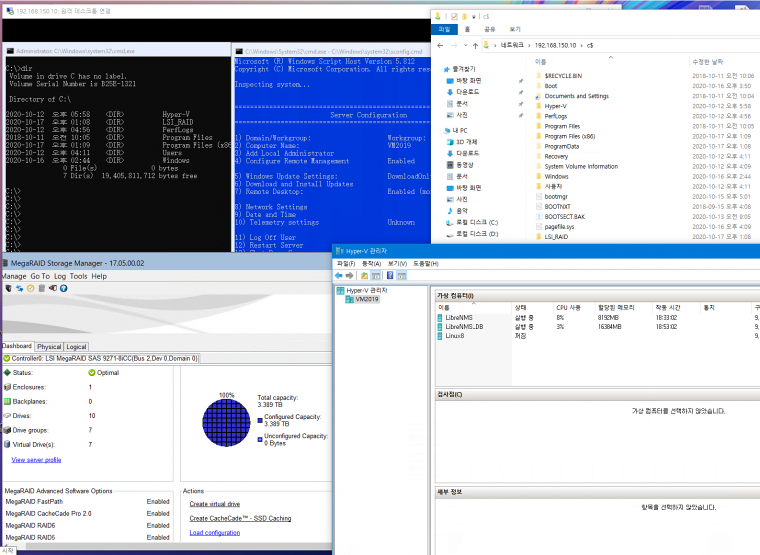
Task: Open the MegaRAID Log menu
Action: pyautogui.click(x=60, y=276)
